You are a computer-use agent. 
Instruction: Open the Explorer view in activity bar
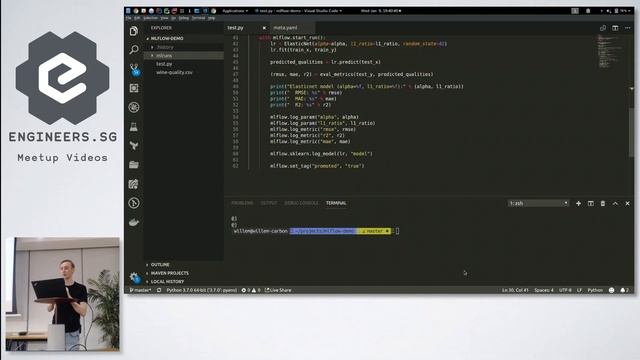coord(134,31)
